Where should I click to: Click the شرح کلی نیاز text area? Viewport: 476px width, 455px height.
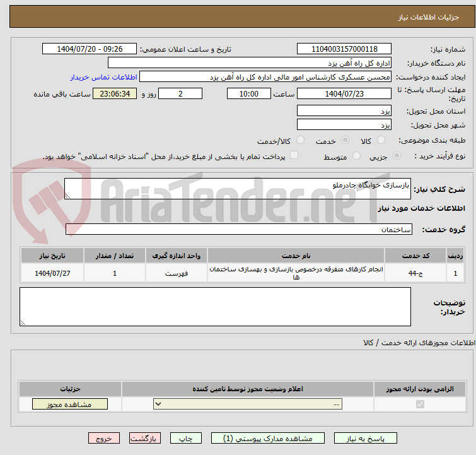click(x=238, y=189)
